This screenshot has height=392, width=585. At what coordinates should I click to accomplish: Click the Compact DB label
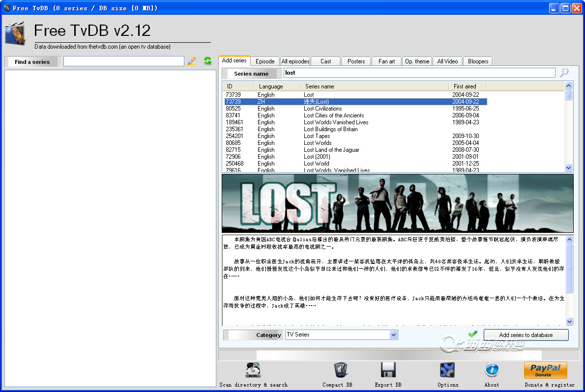tap(337, 385)
